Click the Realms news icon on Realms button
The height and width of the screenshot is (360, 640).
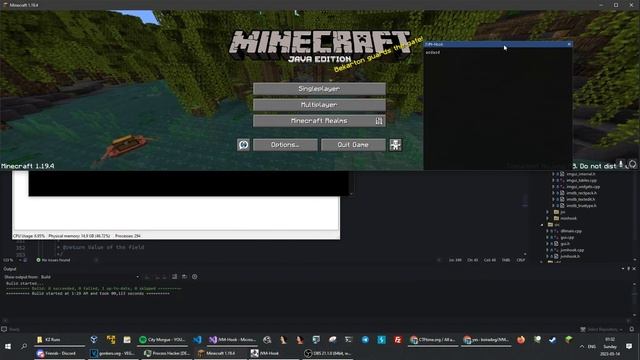click(x=379, y=121)
